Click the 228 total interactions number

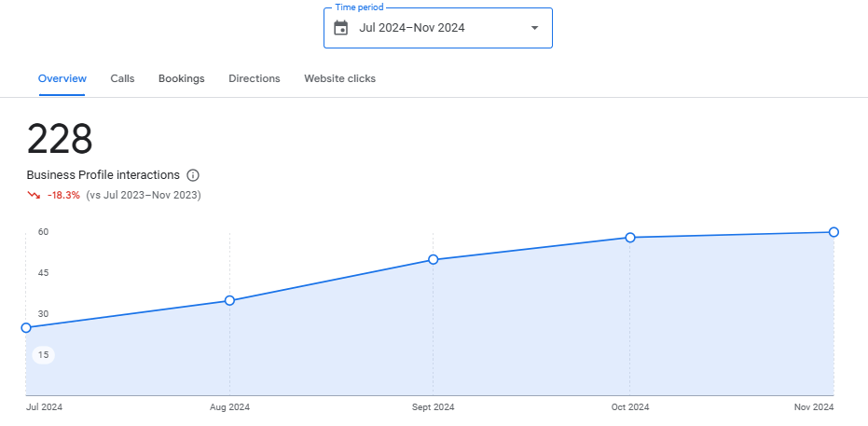click(x=60, y=140)
